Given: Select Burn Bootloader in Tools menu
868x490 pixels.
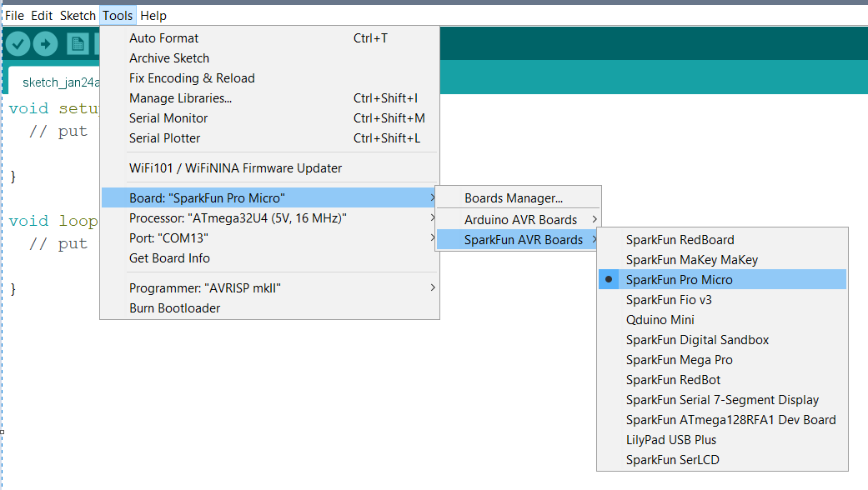Looking at the screenshot, I should [174, 308].
